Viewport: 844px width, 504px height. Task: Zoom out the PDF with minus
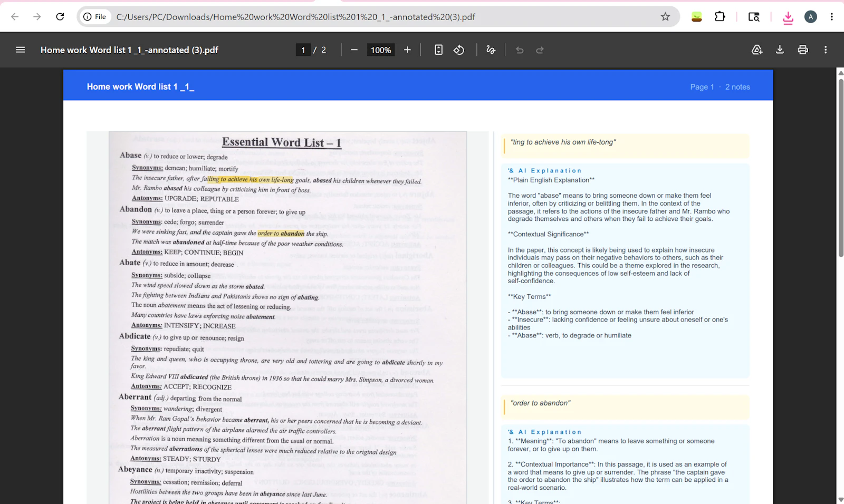(x=354, y=50)
